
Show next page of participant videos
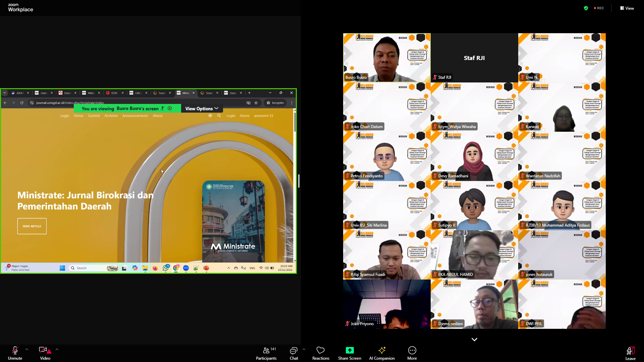474,339
